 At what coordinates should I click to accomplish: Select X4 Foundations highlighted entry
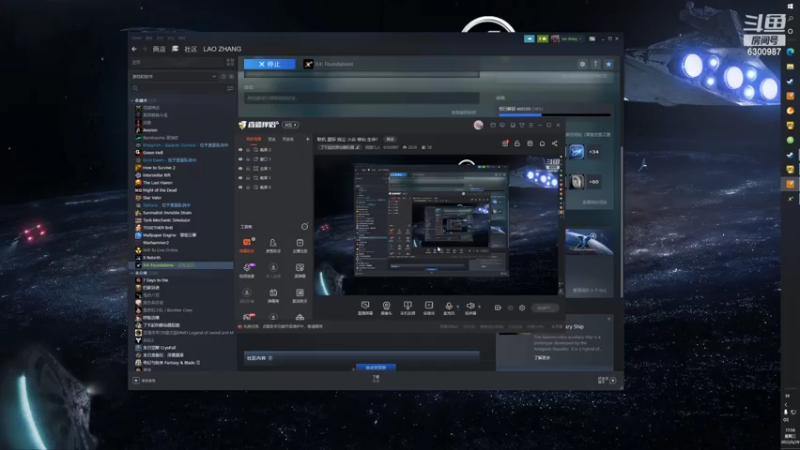tap(182, 265)
